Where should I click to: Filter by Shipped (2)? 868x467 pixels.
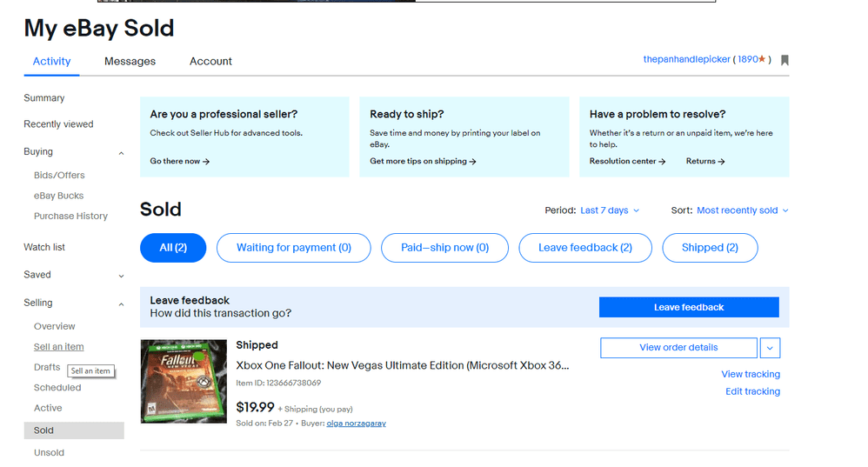[710, 248]
